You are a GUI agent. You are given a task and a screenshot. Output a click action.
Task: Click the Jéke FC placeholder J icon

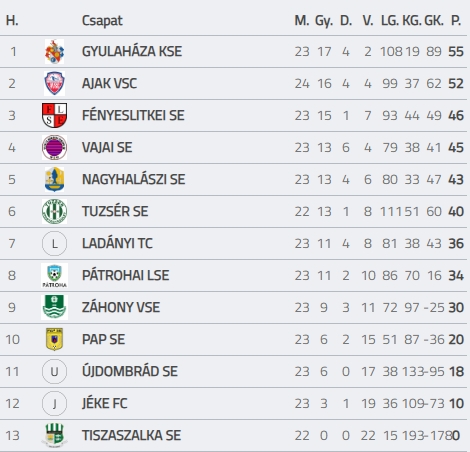[54, 403]
